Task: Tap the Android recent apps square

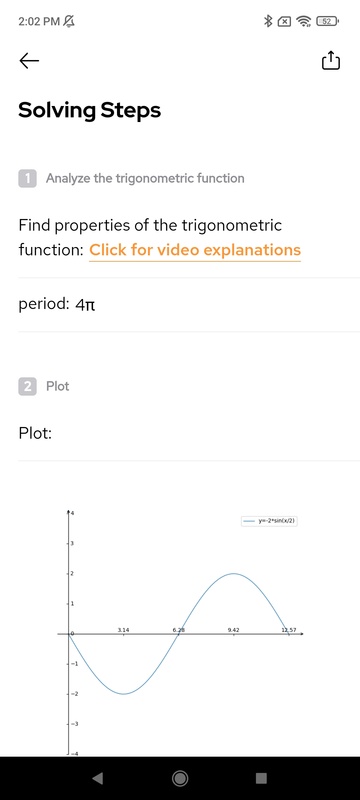Action: pyautogui.click(x=261, y=778)
